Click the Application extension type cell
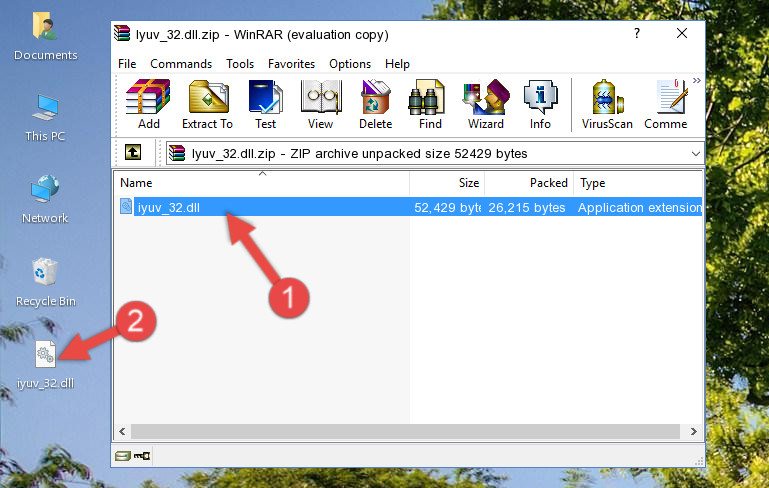769x488 pixels. click(640, 207)
